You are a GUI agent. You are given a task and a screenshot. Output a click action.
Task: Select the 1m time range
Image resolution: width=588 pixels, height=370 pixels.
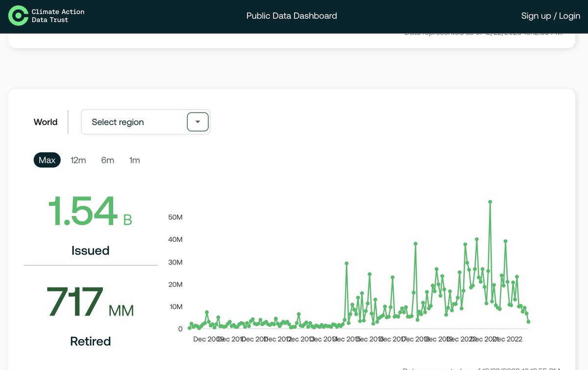(x=134, y=160)
